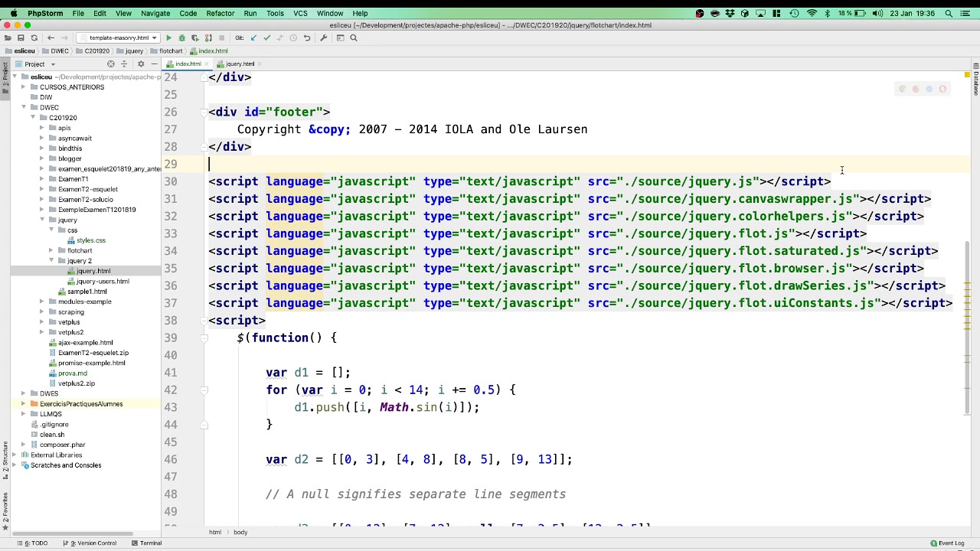Click the body breadcrumb at editor bottom

click(x=240, y=533)
